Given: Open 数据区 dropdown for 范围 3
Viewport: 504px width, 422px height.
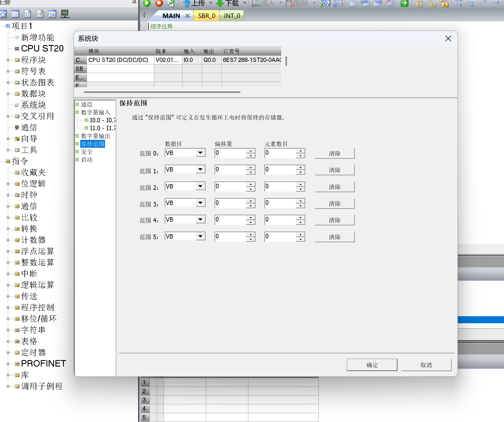Looking at the screenshot, I should [x=200, y=203].
